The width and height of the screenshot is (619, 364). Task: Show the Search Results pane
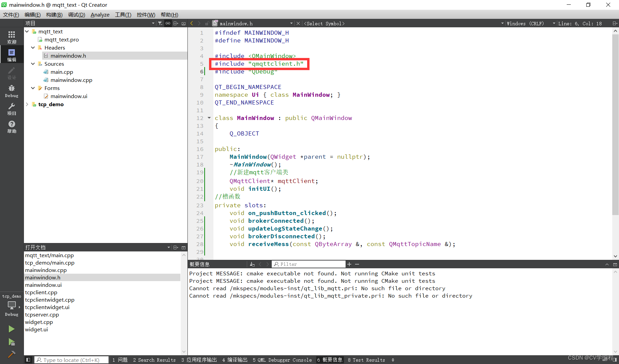point(154,360)
